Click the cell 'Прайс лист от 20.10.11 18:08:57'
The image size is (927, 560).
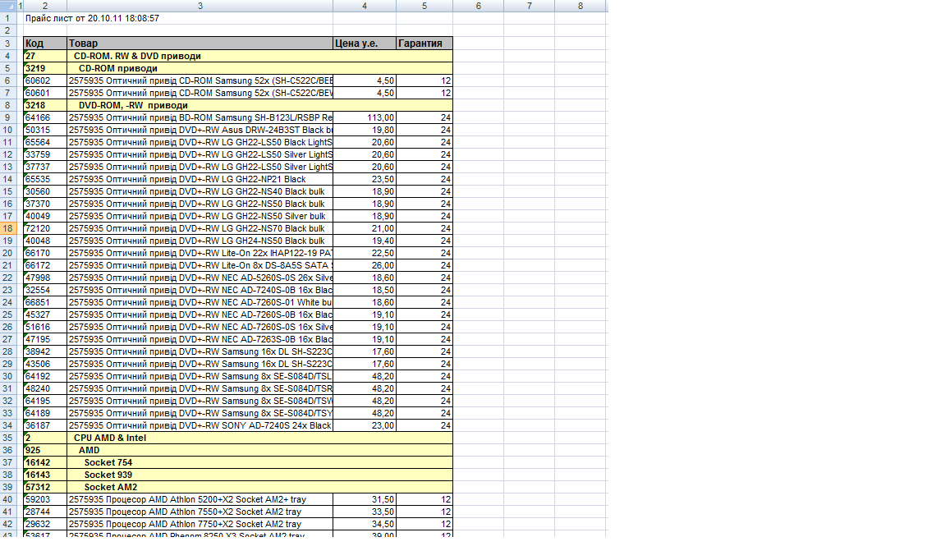click(x=92, y=18)
